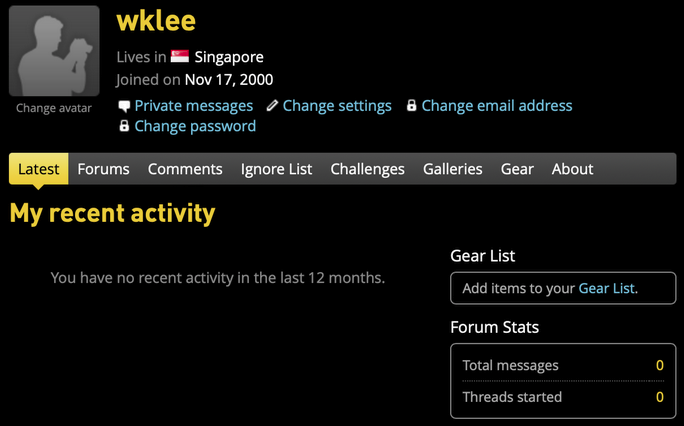The height and width of the screenshot is (426, 684).
Task: View the Galleries tab
Action: [453, 169]
